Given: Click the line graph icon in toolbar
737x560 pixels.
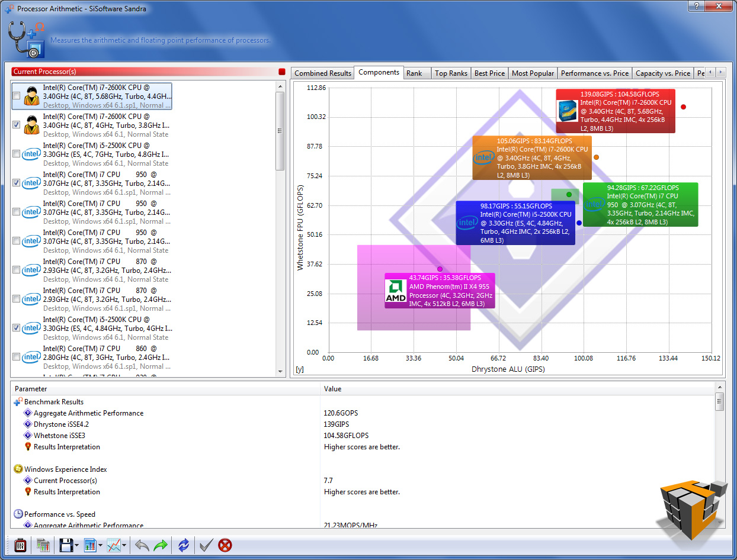Looking at the screenshot, I should [x=114, y=545].
